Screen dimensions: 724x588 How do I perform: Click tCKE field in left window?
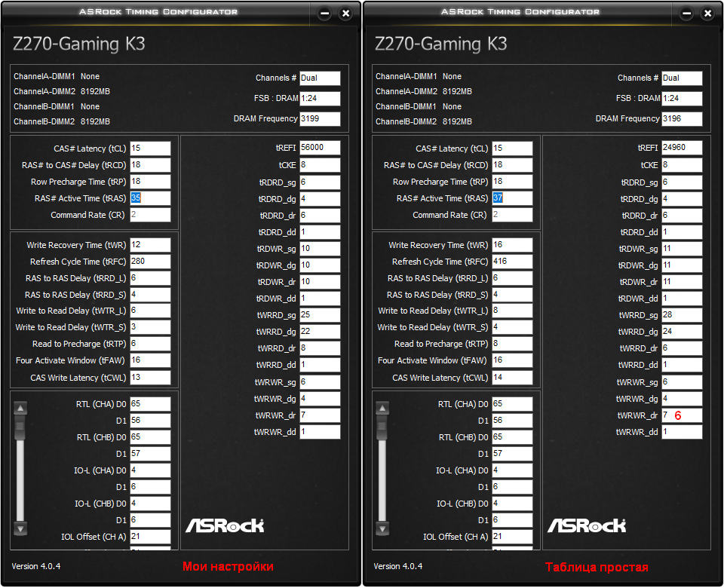pos(320,165)
